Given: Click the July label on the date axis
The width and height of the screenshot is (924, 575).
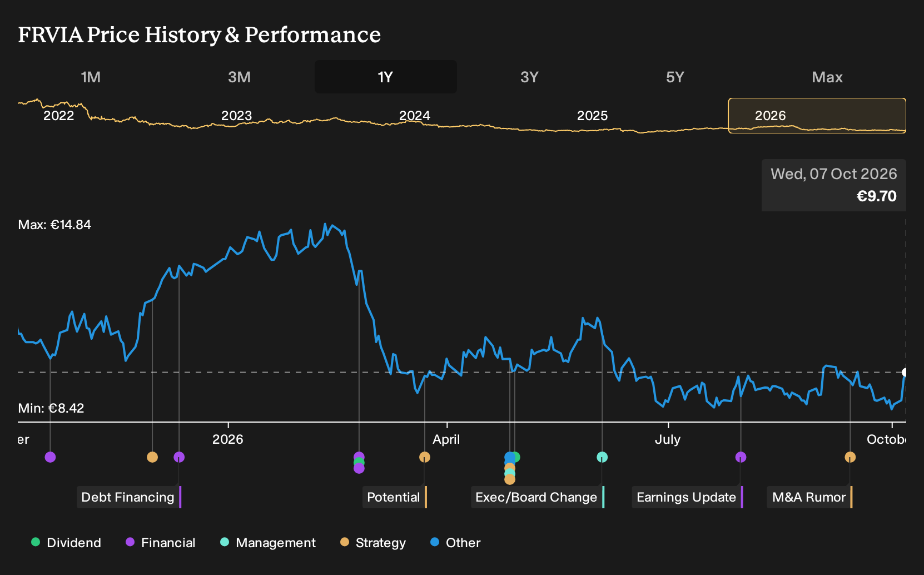Looking at the screenshot, I should click(x=668, y=439).
